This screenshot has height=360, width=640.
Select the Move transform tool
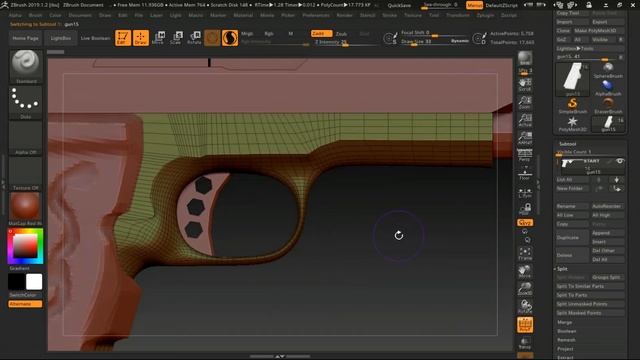coord(158,38)
